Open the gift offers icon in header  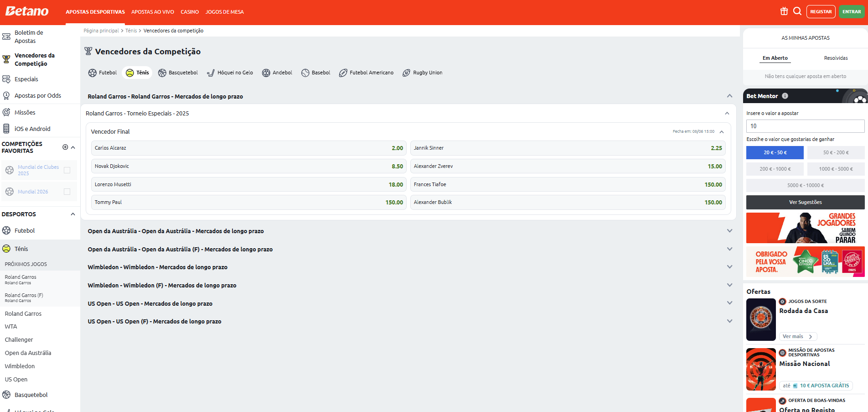784,11
